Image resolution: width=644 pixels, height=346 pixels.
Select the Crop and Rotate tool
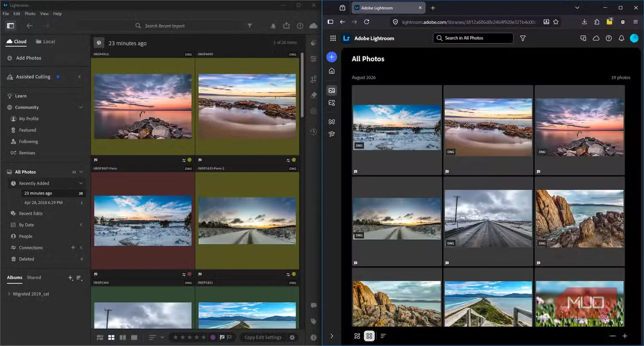point(314,79)
